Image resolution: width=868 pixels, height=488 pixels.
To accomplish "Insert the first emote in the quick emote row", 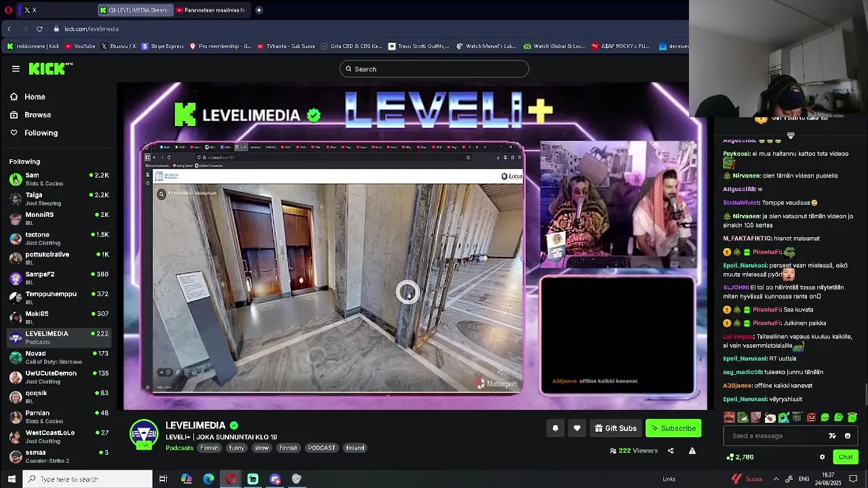I will coord(729,418).
